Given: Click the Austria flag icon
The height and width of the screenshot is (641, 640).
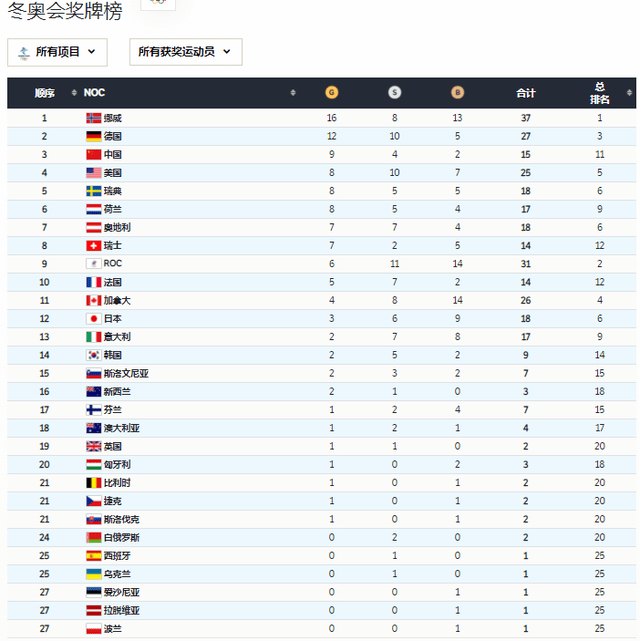Looking at the screenshot, I should 94,227.
